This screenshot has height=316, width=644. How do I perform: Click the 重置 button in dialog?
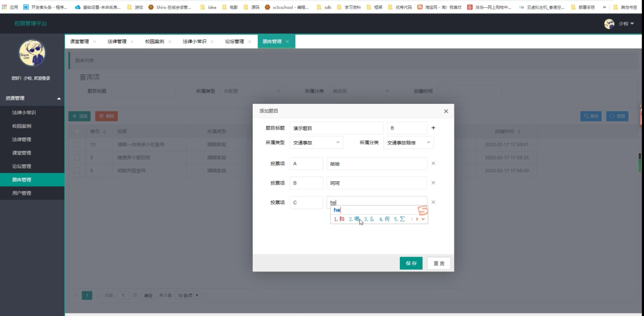pyautogui.click(x=439, y=263)
